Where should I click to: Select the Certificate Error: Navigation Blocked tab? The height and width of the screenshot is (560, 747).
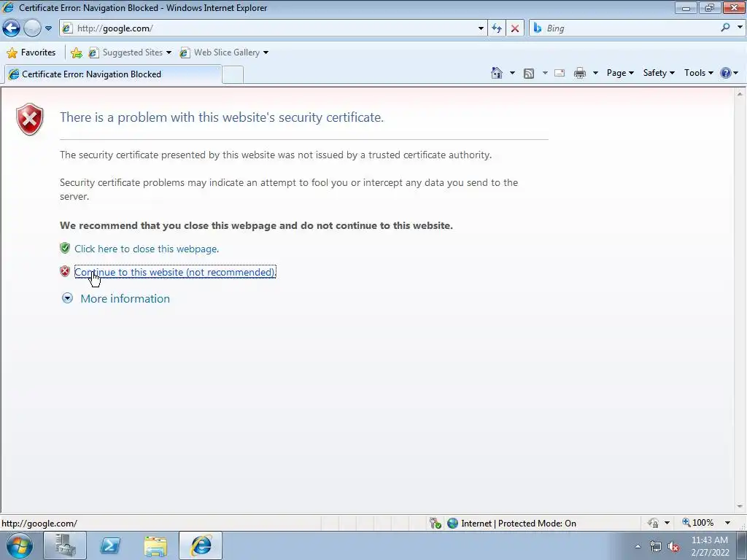click(112, 74)
